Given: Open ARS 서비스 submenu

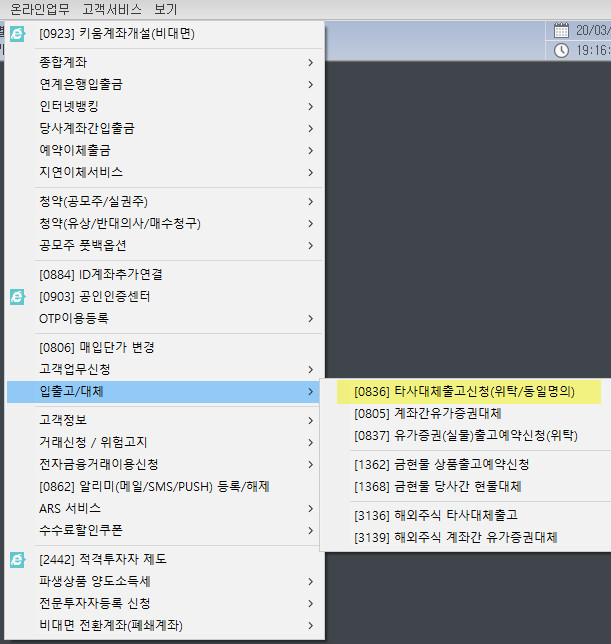Looking at the screenshot, I should click(x=164, y=508).
